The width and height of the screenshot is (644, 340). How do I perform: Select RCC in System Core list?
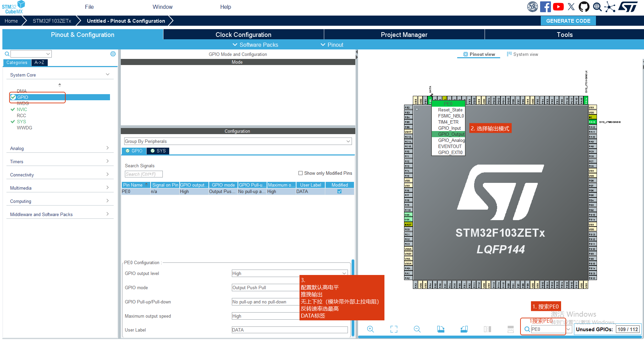coord(21,115)
